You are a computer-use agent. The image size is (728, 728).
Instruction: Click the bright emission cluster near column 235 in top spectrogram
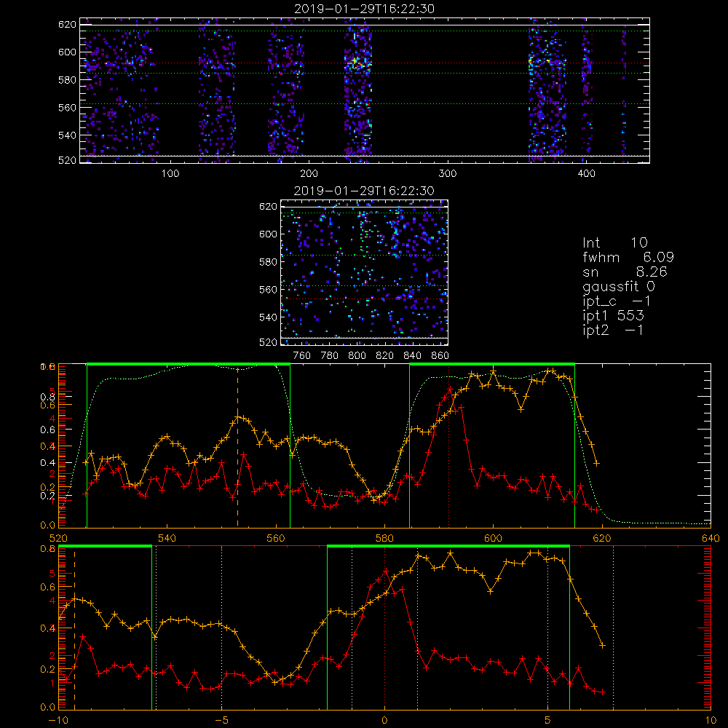coord(357,63)
